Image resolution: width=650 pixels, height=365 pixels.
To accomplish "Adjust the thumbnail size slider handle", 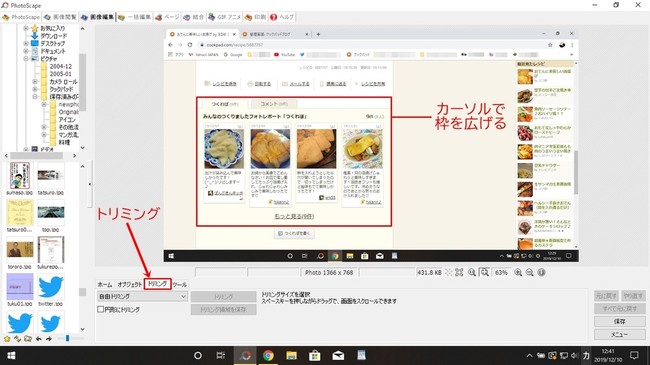I will (67, 338).
